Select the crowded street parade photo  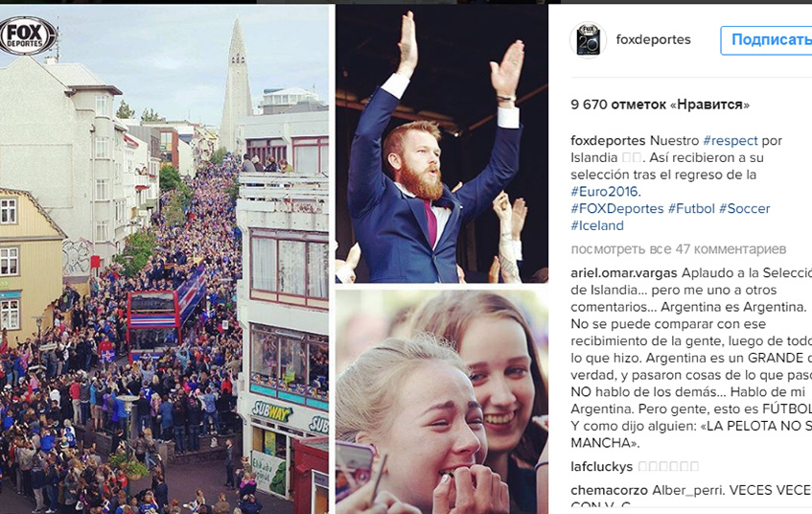(164, 260)
